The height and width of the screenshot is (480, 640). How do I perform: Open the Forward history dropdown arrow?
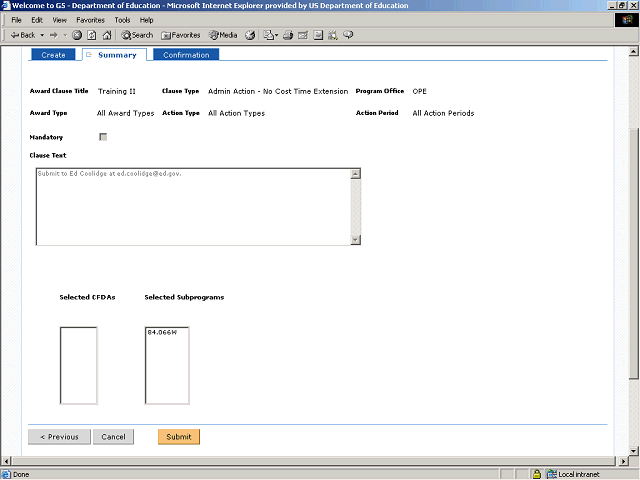point(65,35)
